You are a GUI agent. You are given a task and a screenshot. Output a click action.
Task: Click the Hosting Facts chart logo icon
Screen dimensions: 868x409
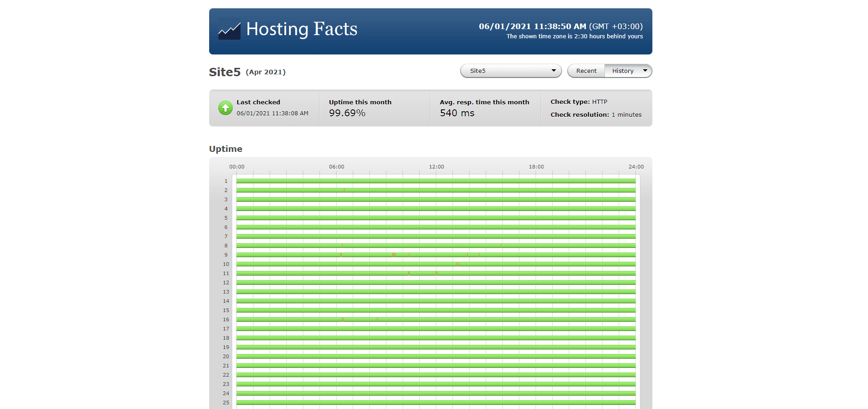click(229, 29)
